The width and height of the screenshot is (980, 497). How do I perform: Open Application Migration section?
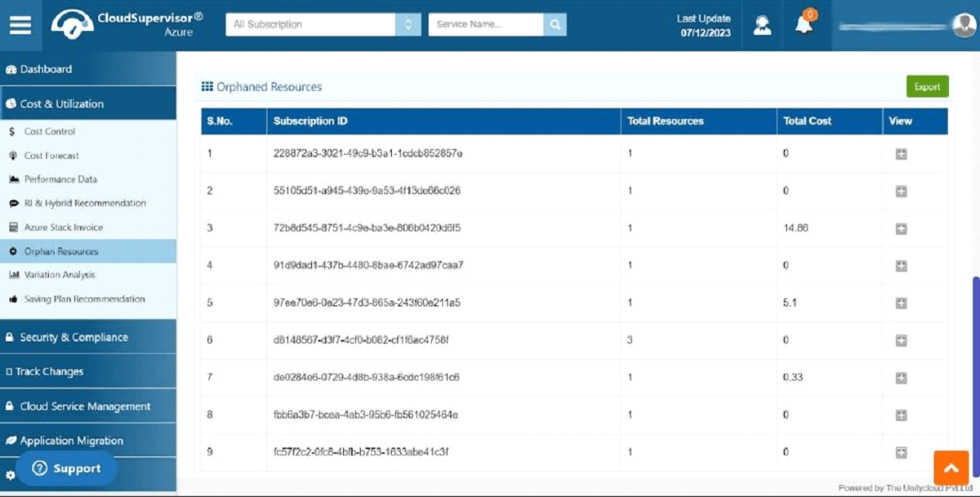88,440
